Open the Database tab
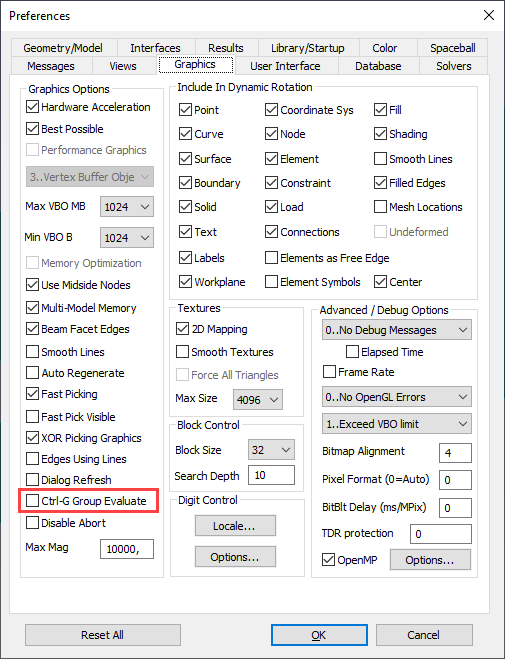Screen dimensions: 505x659 click(378, 66)
